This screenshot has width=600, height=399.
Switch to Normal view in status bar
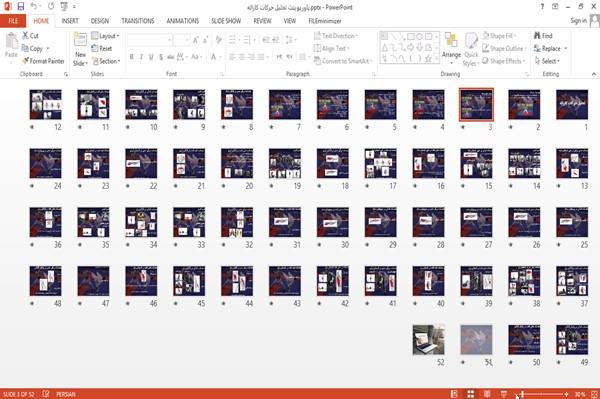click(x=454, y=394)
